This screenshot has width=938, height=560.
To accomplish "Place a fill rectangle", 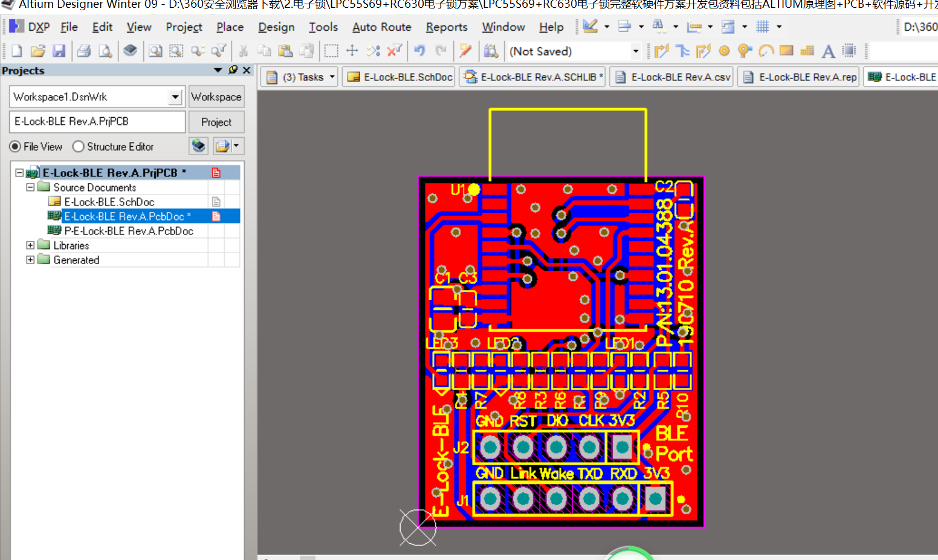I will [x=786, y=51].
